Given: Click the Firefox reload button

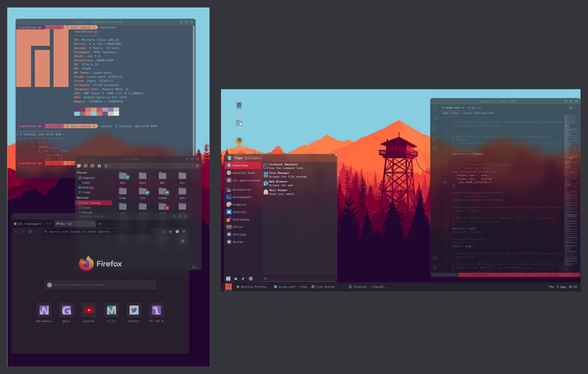Looking at the screenshot, I should [30, 231].
